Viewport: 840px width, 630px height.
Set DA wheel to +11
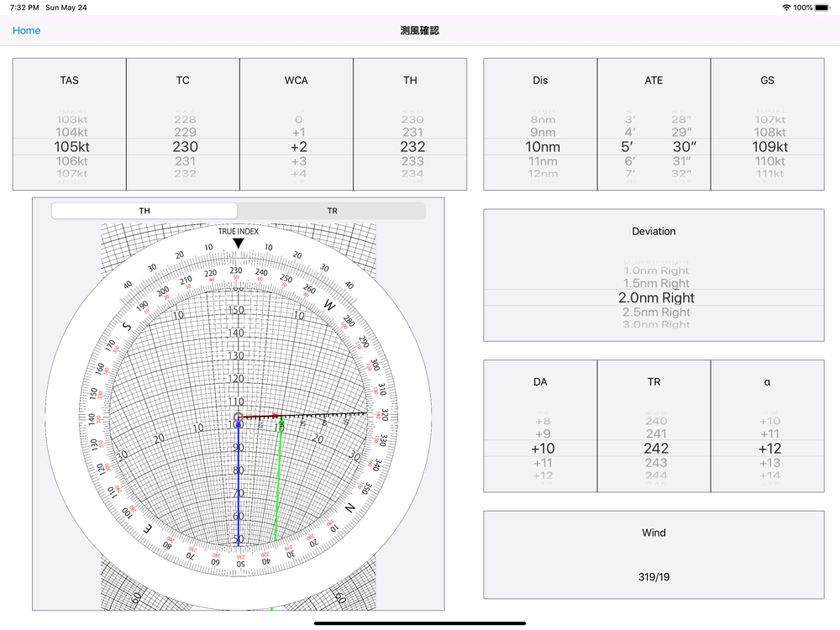point(543,463)
